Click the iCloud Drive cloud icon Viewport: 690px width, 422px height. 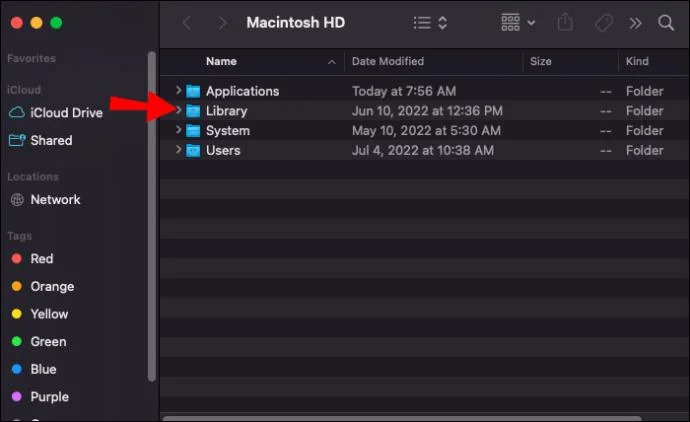click(x=17, y=113)
